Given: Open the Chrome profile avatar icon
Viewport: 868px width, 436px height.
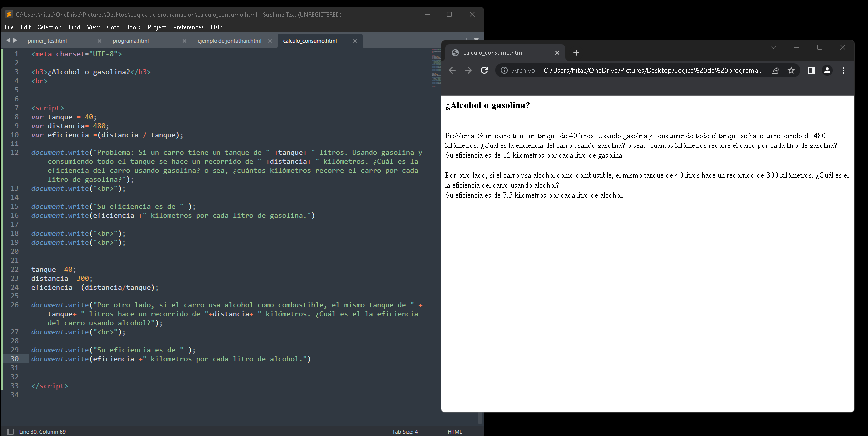Looking at the screenshot, I should [827, 70].
